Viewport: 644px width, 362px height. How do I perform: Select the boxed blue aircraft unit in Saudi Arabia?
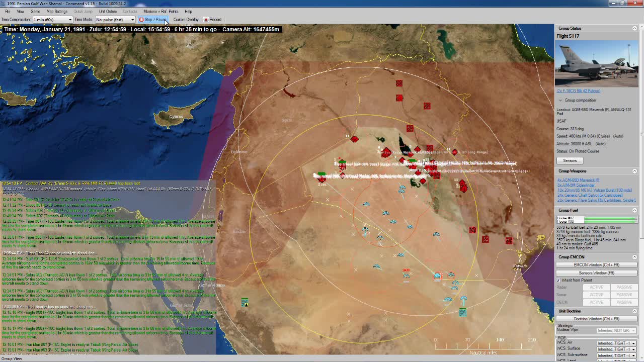(437, 276)
